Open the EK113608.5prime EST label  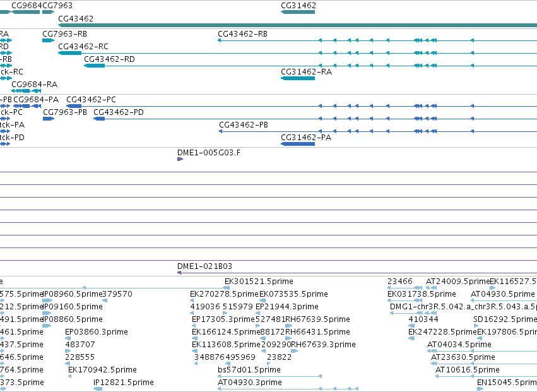pyautogui.click(x=227, y=345)
